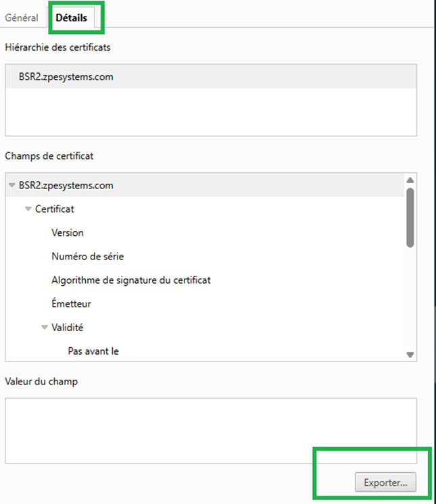
Task: Click the certificate fields scrollbar thumb
Action: 410,218
